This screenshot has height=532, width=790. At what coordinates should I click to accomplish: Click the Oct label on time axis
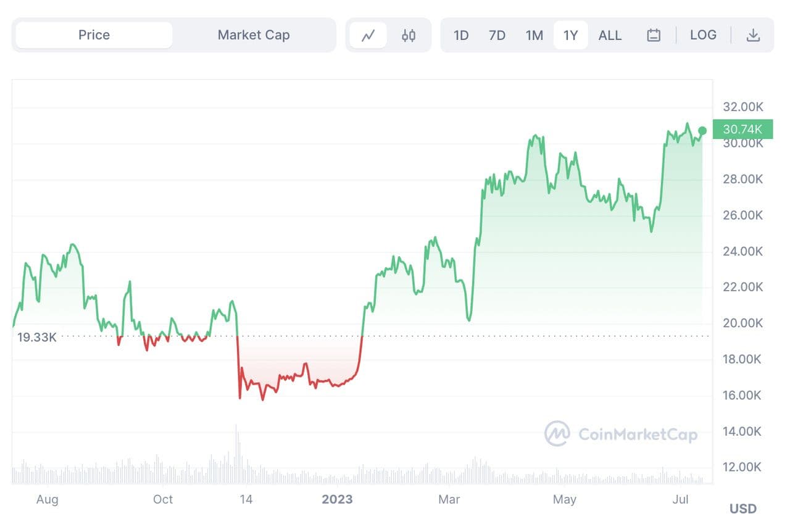tap(163, 499)
